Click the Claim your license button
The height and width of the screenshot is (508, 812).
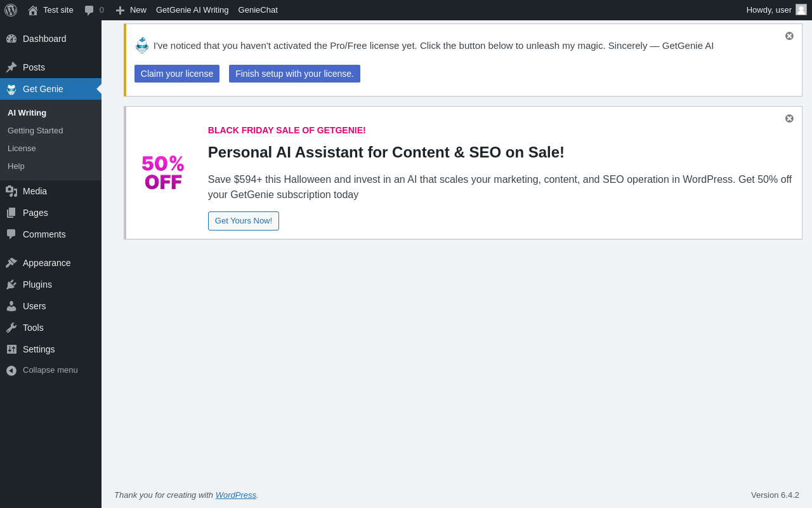click(177, 74)
